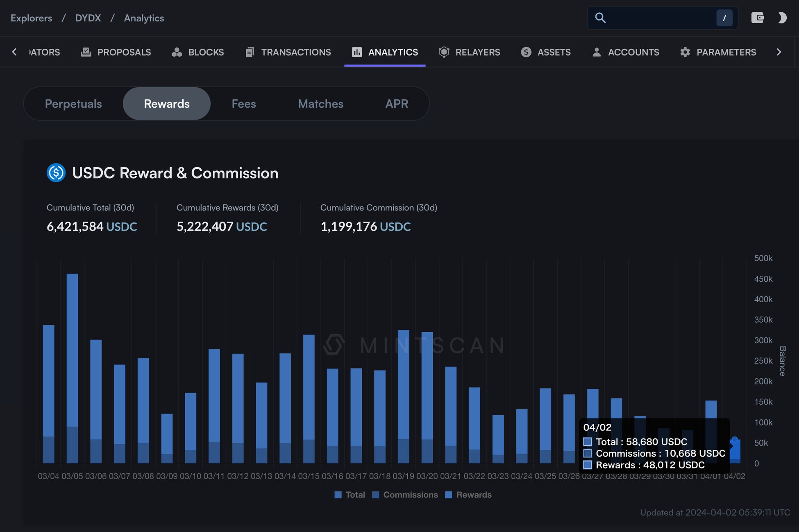
Task: Toggle dark mode moon icon
Action: click(782, 18)
